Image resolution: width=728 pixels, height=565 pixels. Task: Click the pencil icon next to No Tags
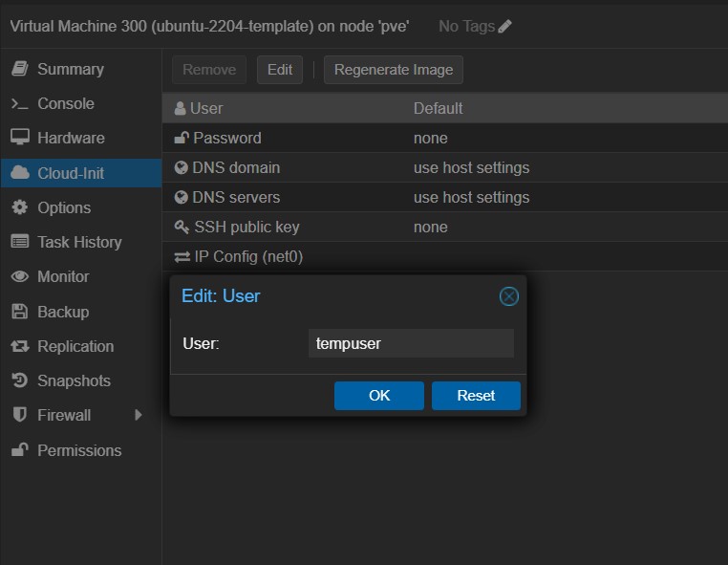505,27
